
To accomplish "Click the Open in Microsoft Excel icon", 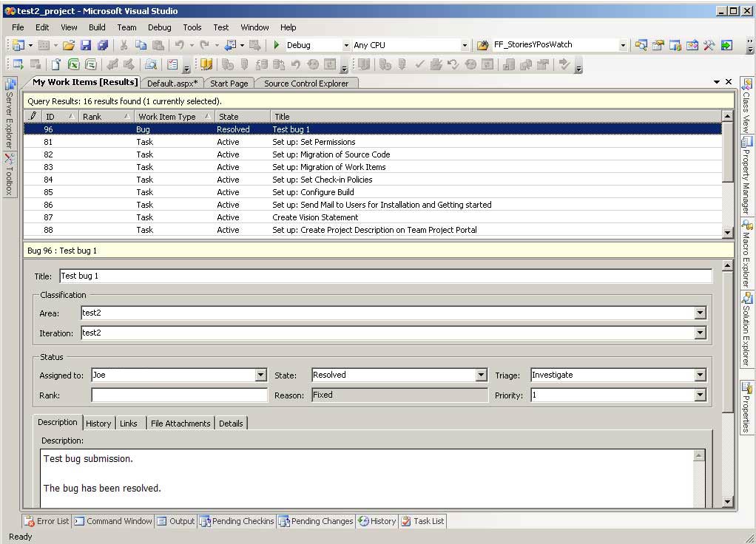I will pyautogui.click(x=73, y=64).
